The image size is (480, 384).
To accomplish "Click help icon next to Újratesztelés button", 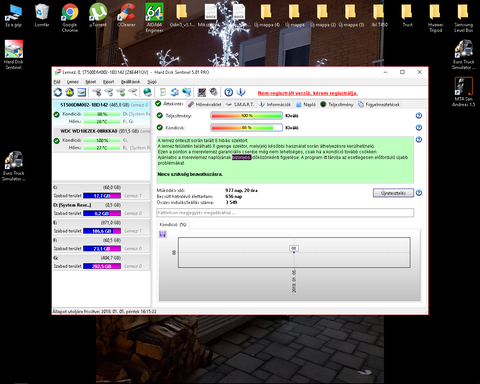I will pos(419,193).
